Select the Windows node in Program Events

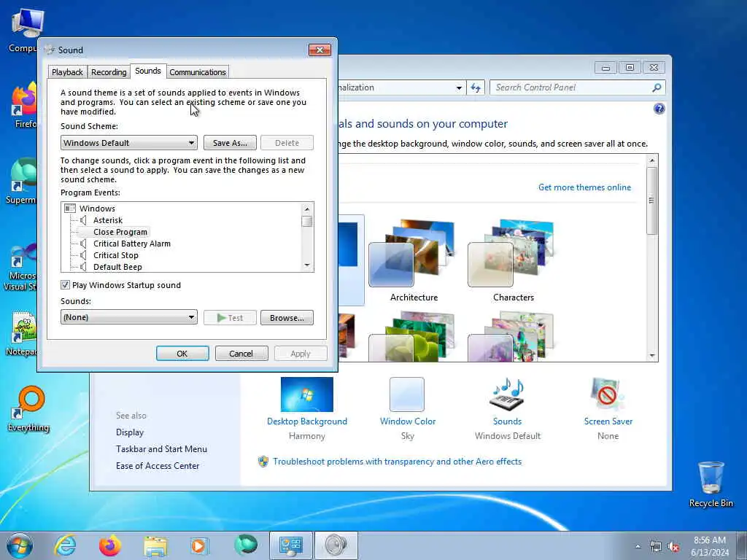pos(97,208)
